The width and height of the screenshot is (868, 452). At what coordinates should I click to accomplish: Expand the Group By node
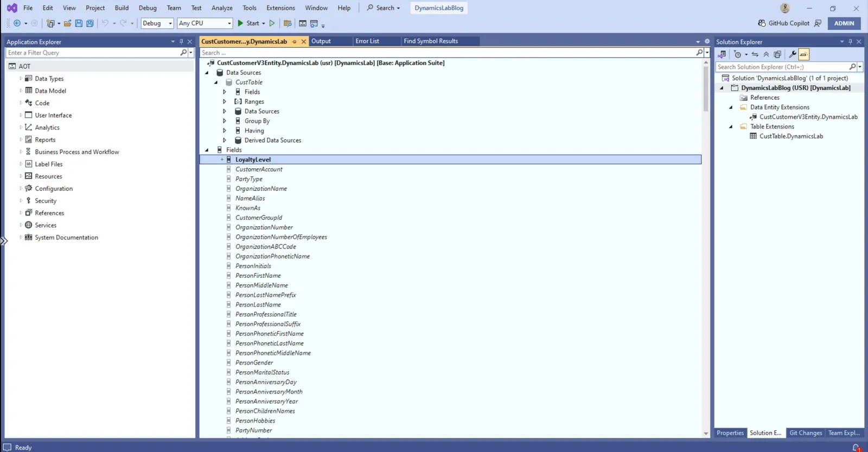click(225, 121)
